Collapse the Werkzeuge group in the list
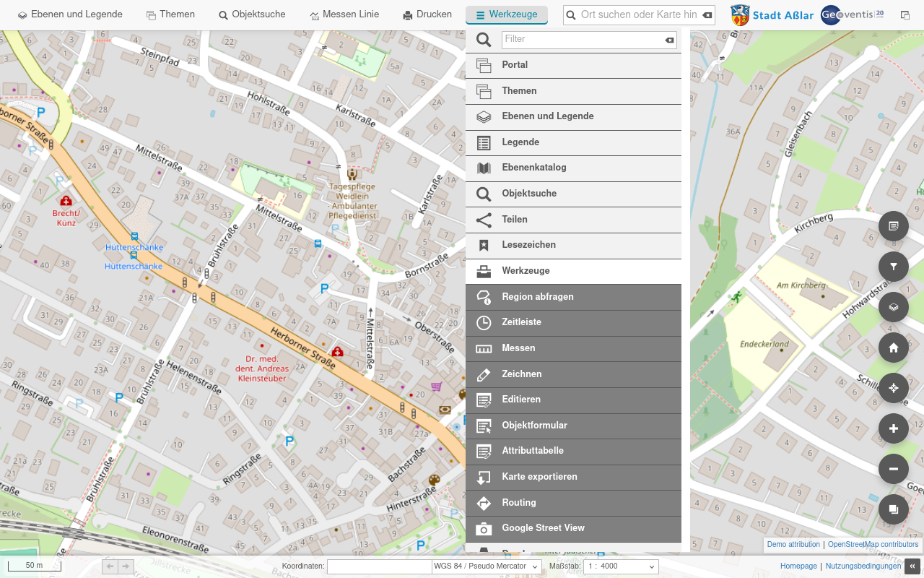Screen dimensions: 924x578 573,271
